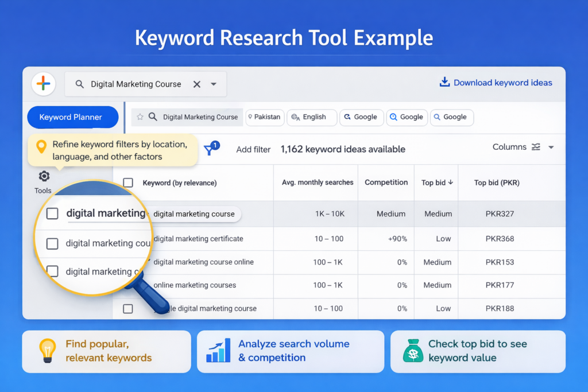Click the language globe icon in the English chip
The image size is (588, 392).
294,117
